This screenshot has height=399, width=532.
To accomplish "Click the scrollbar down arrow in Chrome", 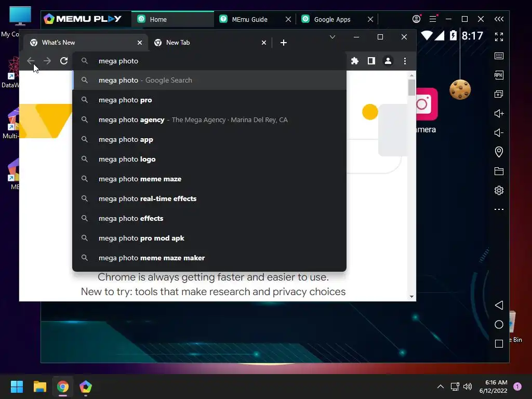I will pyautogui.click(x=411, y=297).
